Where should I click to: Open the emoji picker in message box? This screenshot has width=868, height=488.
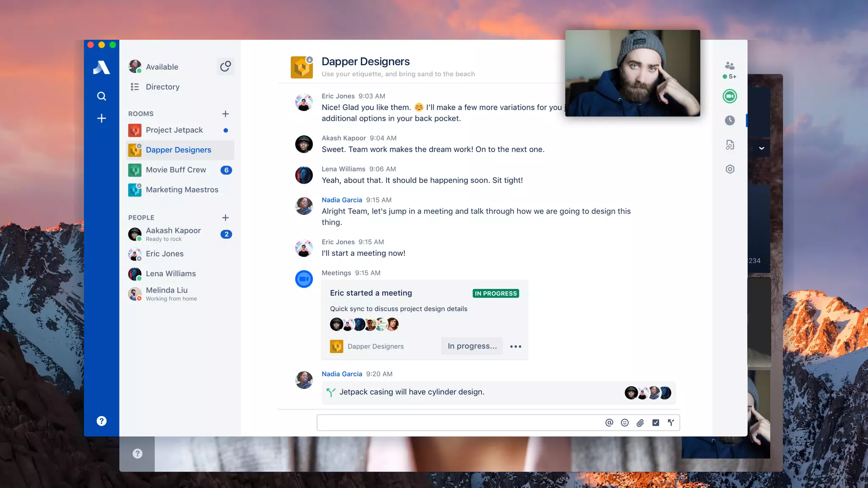pyautogui.click(x=625, y=422)
